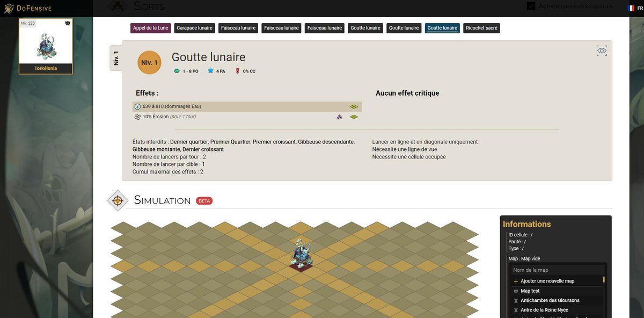Click the icon beside Map test
The height and width of the screenshot is (318, 644).
pos(516,291)
